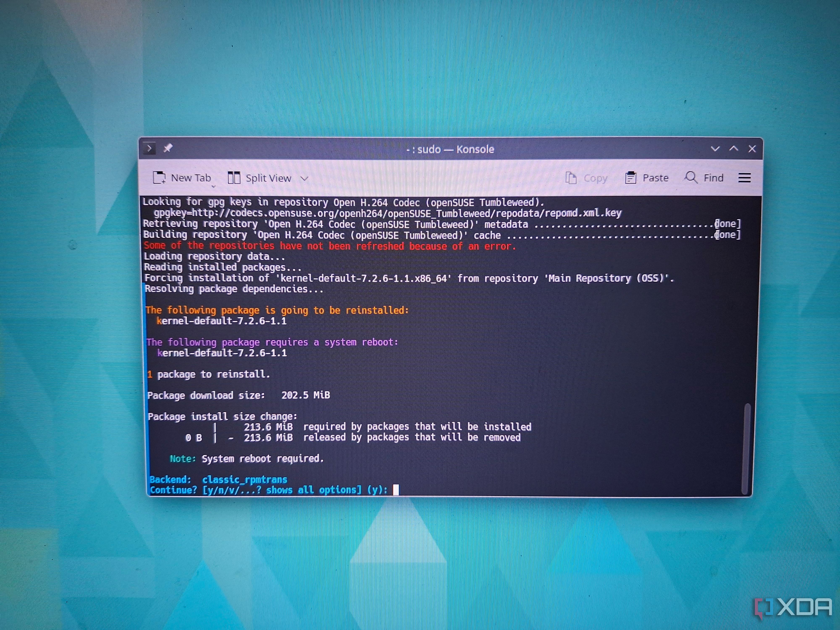Image resolution: width=840 pixels, height=630 pixels.
Task: Click the gpgkey URL text
Action: tap(387, 213)
